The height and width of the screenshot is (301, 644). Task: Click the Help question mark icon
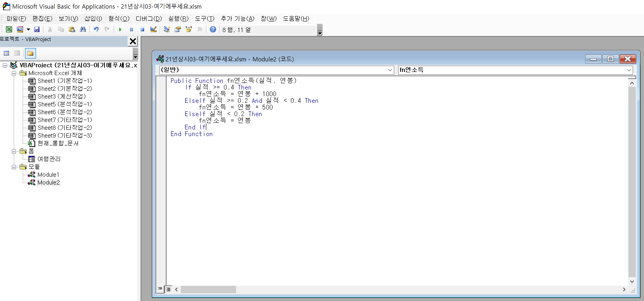coord(213,29)
